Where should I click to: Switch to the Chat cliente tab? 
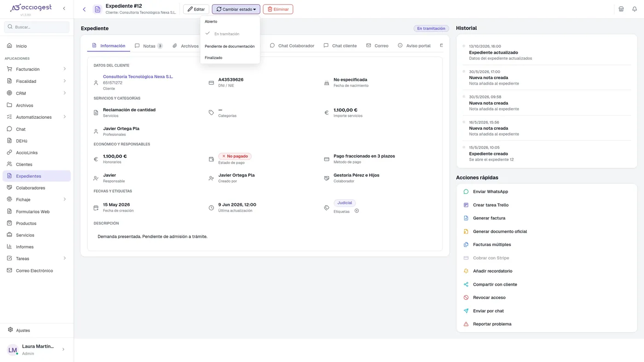point(340,46)
